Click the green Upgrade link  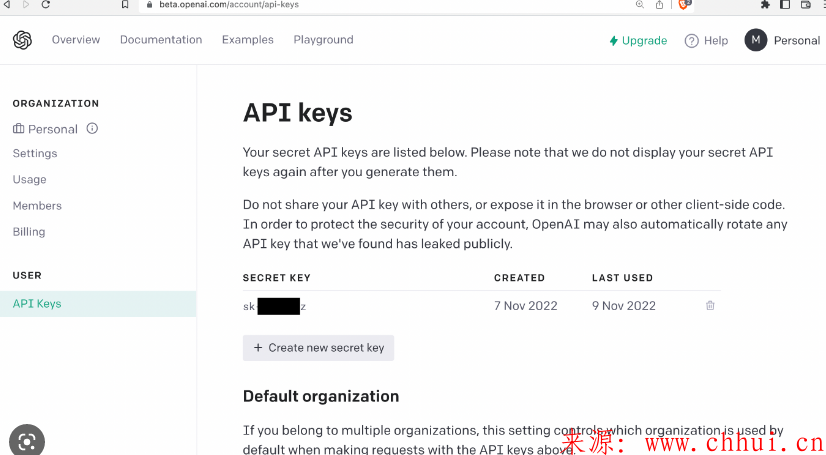tap(638, 41)
